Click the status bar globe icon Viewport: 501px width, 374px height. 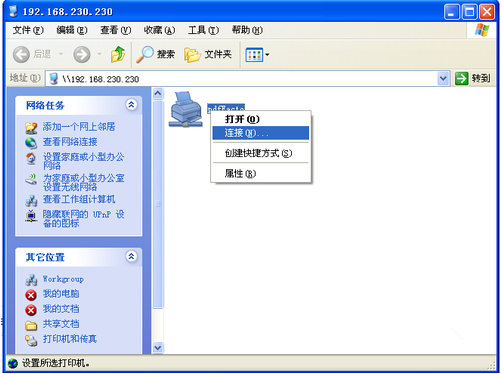click(13, 363)
